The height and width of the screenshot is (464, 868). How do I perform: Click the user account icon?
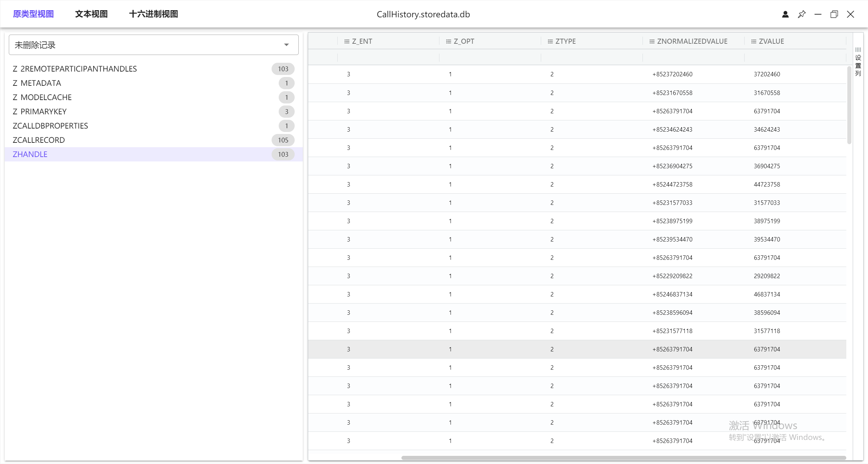click(x=785, y=14)
